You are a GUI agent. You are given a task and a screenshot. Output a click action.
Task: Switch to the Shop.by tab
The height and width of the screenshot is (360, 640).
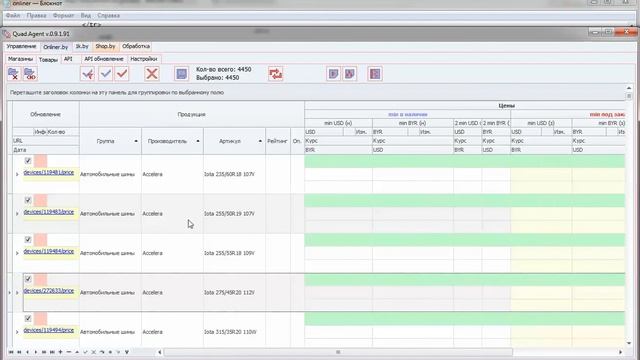pyautogui.click(x=105, y=47)
